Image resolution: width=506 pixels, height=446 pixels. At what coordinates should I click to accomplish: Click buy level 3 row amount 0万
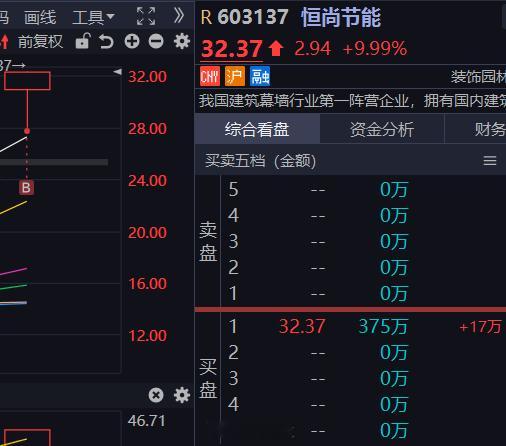(x=394, y=379)
